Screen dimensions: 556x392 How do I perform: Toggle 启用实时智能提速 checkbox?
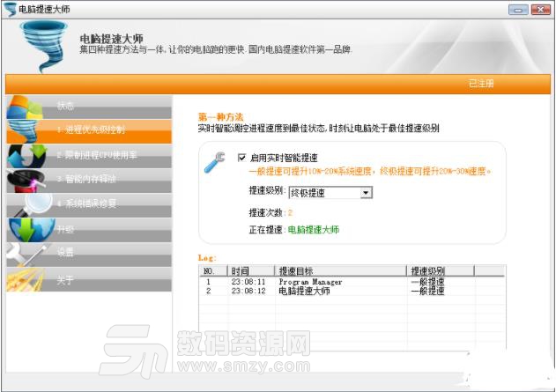point(241,158)
